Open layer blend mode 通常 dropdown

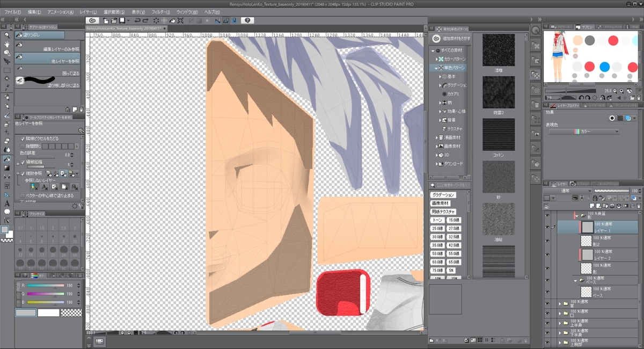[x=567, y=191]
